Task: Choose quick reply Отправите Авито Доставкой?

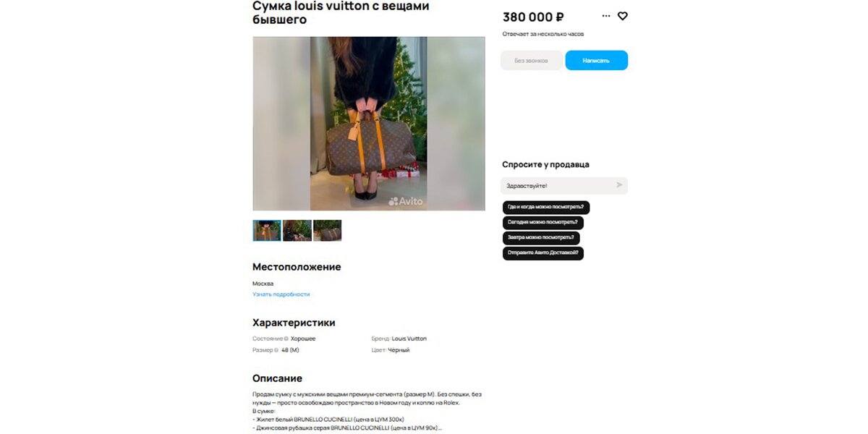Action: point(543,253)
